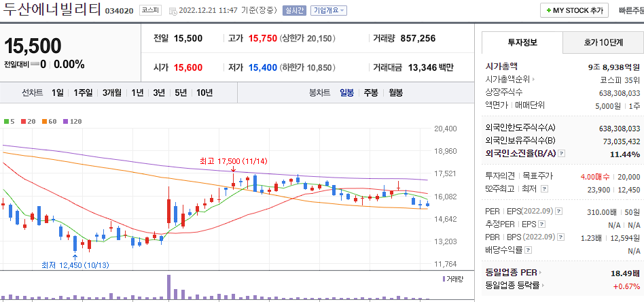Click the tallest volume bar in the chart

click(x=168, y=287)
